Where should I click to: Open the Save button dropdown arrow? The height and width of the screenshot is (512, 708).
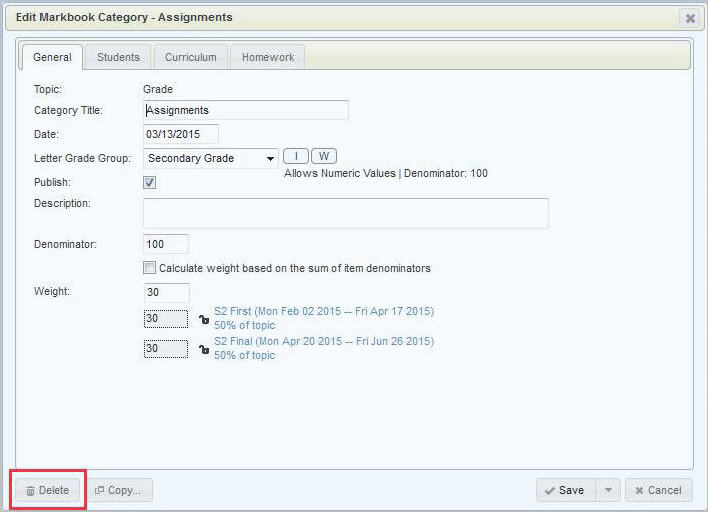pos(607,490)
